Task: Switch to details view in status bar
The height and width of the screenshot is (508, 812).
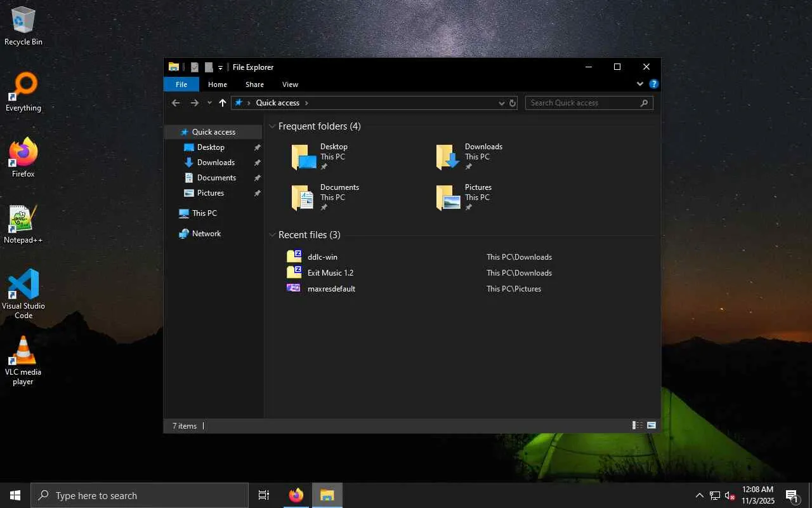Action: pyautogui.click(x=638, y=425)
